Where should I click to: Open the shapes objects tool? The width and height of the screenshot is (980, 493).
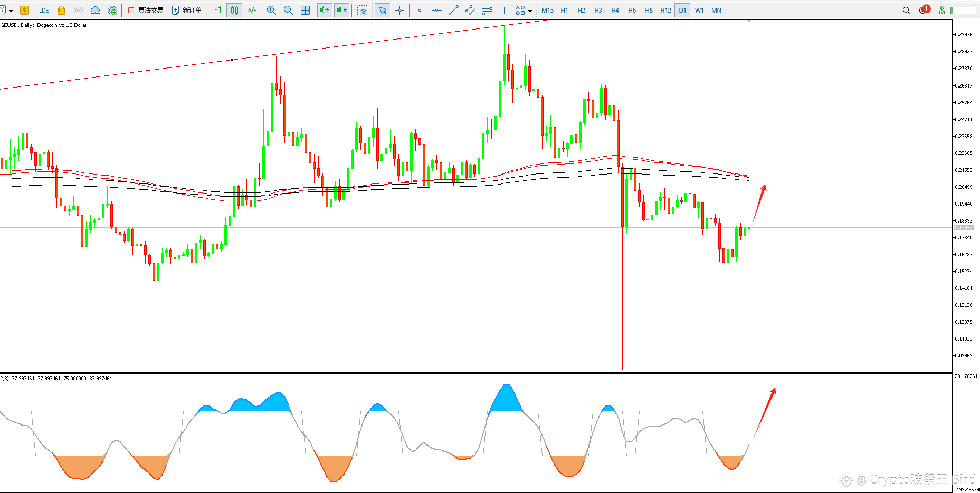click(520, 10)
